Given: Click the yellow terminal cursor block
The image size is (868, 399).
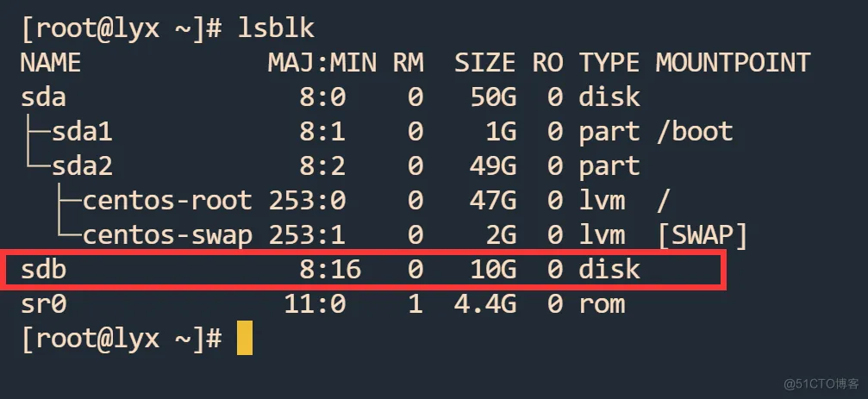Looking at the screenshot, I should click(244, 338).
